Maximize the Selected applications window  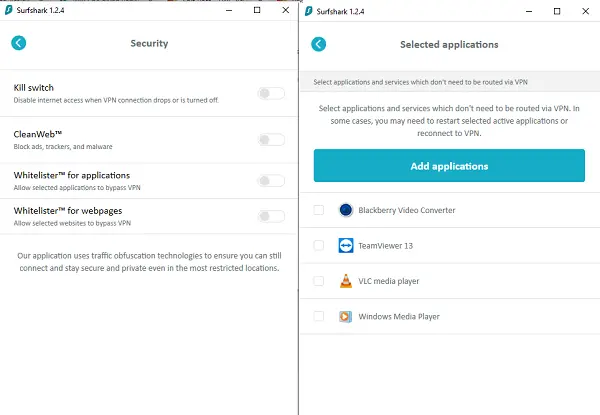click(x=557, y=11)
